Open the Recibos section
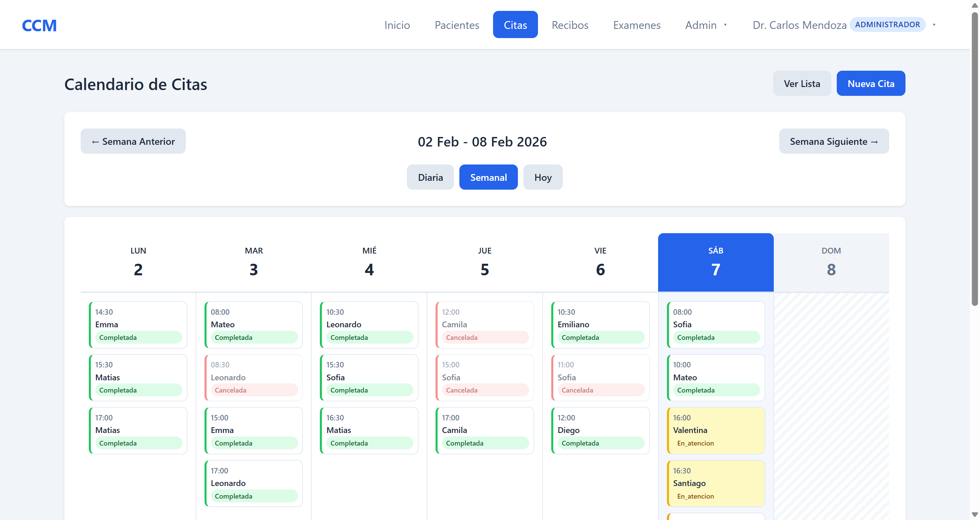 (570, 25)
